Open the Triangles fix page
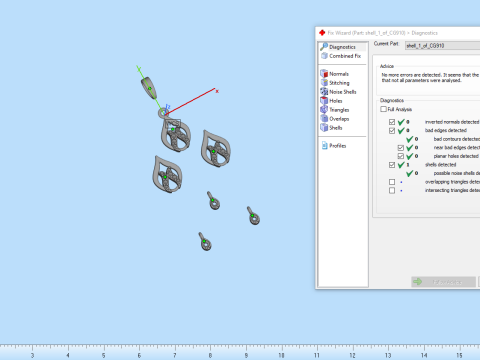The height and width of the screenshot is (360, 480). coord(335,110)
